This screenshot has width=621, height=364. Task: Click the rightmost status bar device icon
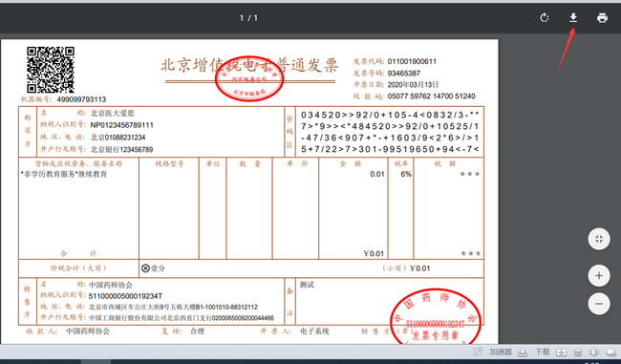coord(611,352)
